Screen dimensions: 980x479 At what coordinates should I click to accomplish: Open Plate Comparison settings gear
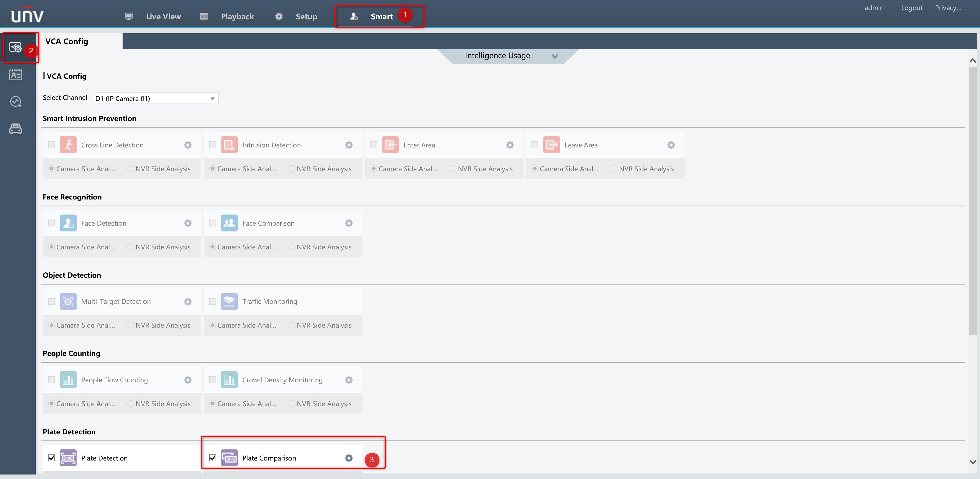(348, 458)
